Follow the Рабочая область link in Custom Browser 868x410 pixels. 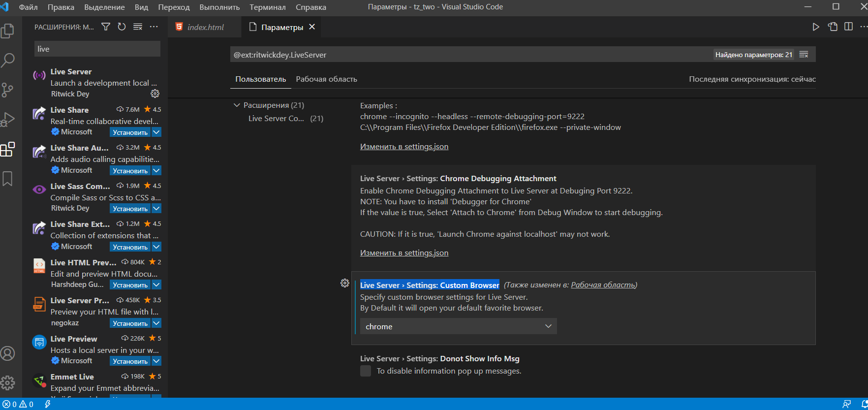pyautogui.click(x=603, y=284)
